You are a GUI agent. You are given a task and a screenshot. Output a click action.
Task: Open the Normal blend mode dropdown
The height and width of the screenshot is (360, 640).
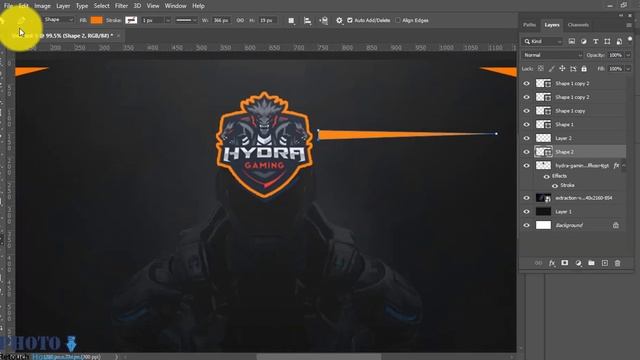pos(552,55)
